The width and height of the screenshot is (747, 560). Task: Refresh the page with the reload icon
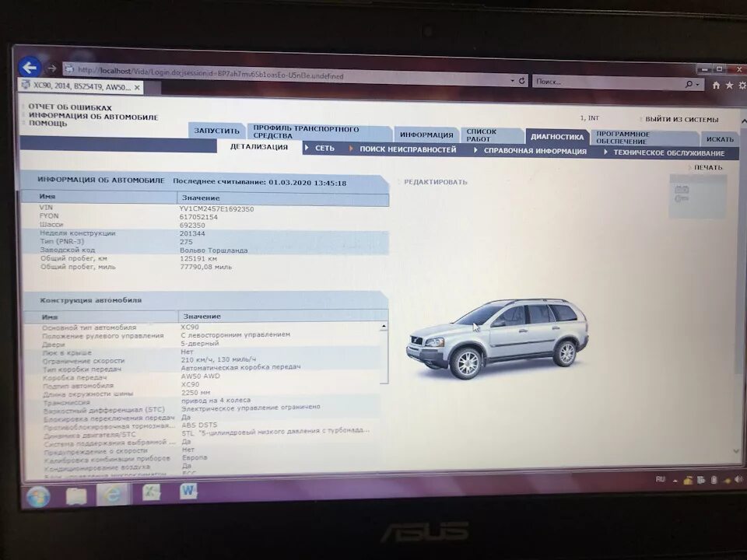[521, 81]
